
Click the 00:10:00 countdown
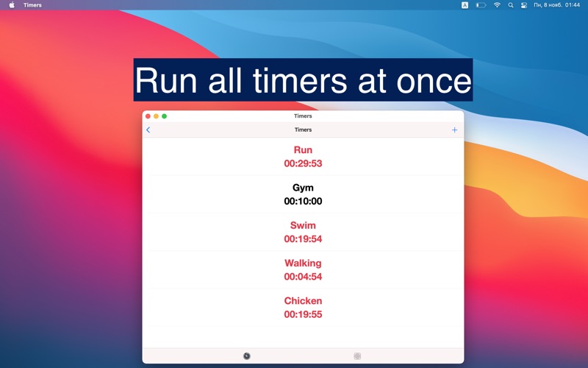(x=303, y=201)
